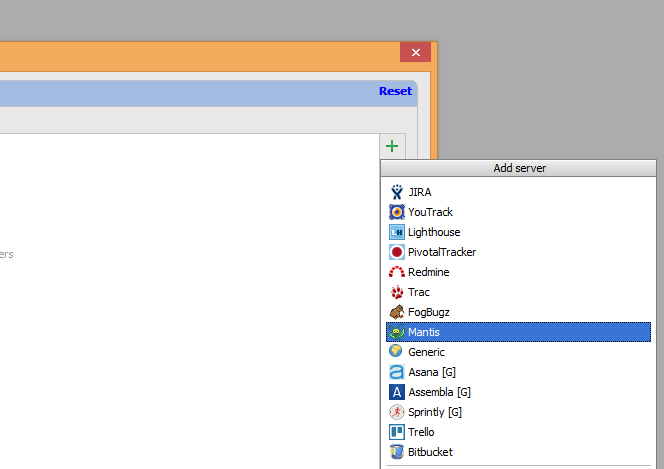Image resolution: width=664 pixels, height=469 pixels.
Task: Select the highlighted Mantis entry
Action: pos(518,332)
